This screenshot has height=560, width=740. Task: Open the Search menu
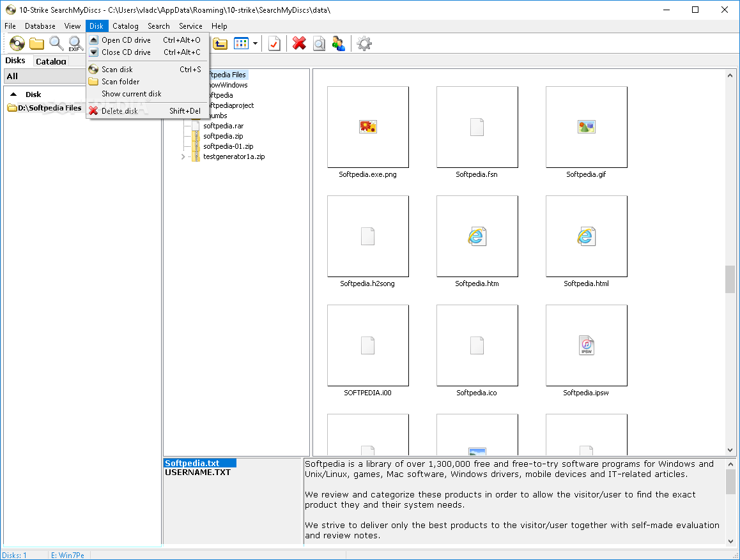158,26
